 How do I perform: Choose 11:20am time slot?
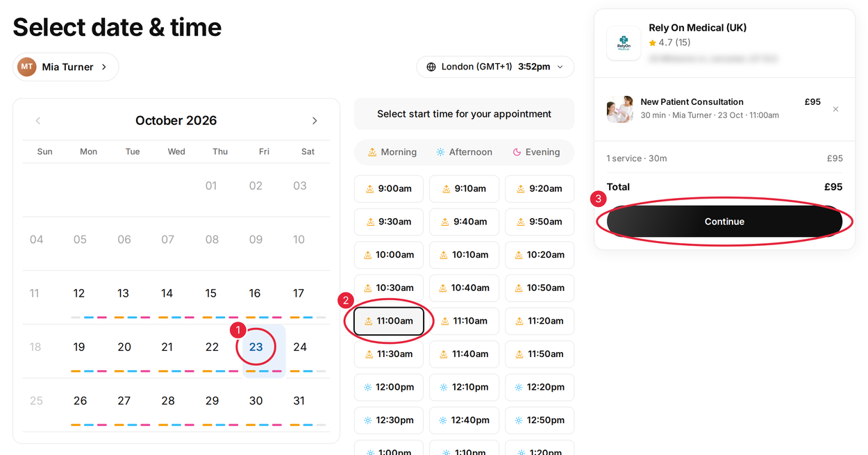click(540, 321)
